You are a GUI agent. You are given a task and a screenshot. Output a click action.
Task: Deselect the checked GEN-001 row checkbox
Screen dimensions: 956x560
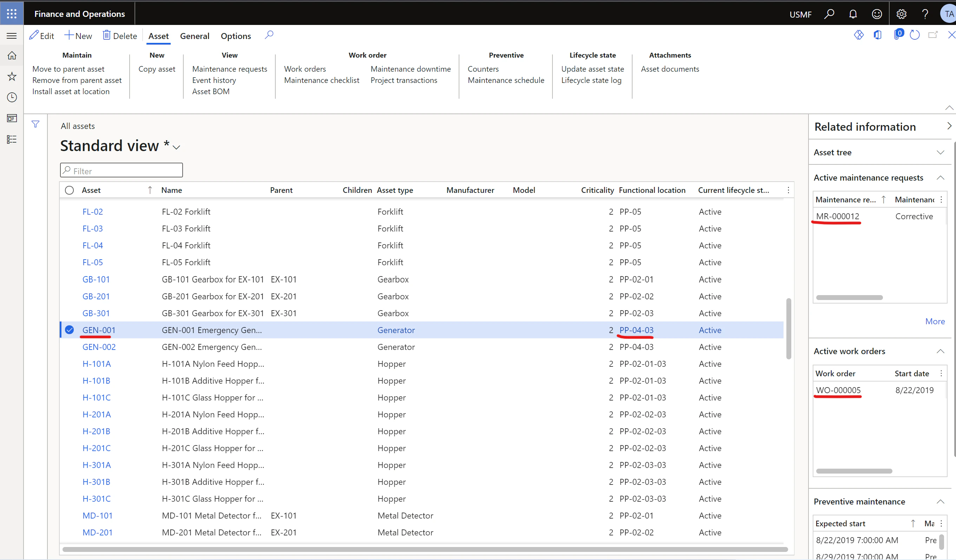click(x=70, y=330)
